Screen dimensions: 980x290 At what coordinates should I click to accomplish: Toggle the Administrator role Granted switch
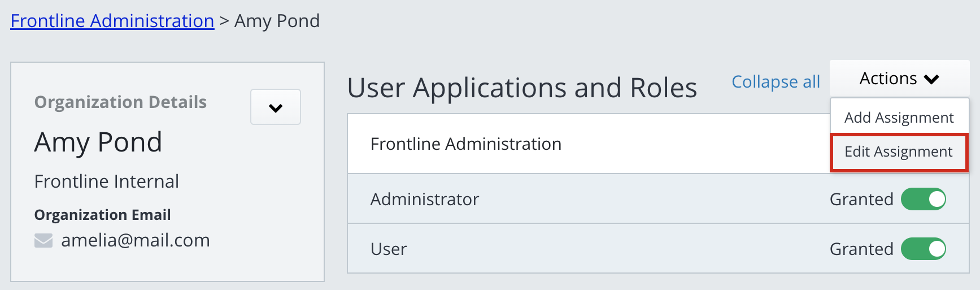tap(923, 199)
